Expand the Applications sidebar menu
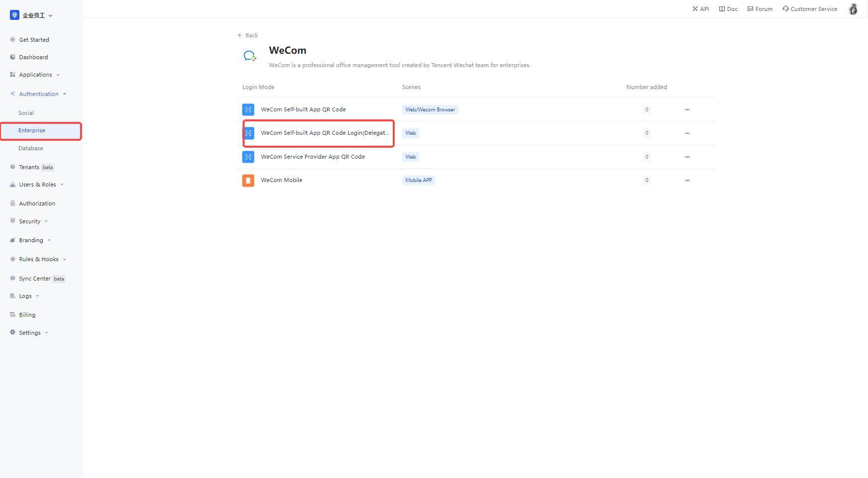 35,75
